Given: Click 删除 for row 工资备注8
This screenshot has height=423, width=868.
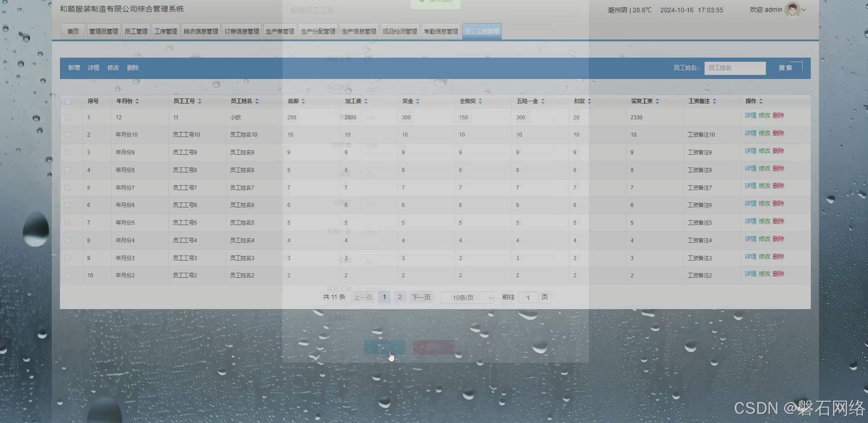Looking at the screenshot, I should coord(779,168).
